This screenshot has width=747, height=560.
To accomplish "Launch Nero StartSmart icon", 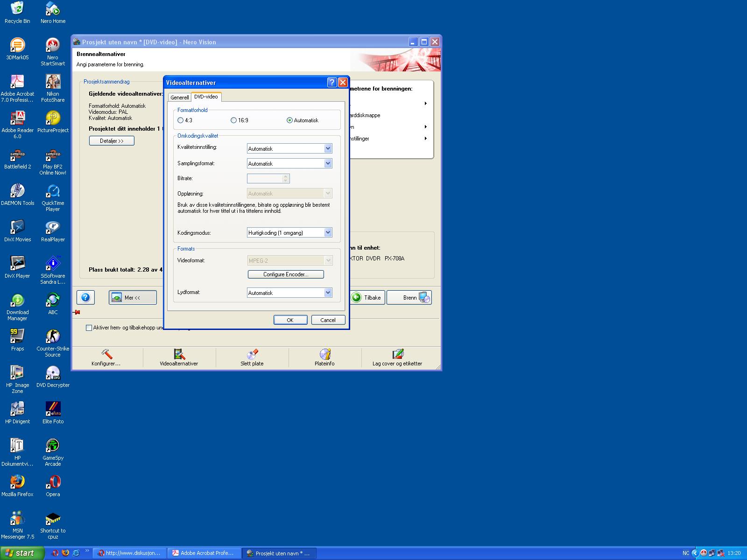I will (x=53, y=52).
